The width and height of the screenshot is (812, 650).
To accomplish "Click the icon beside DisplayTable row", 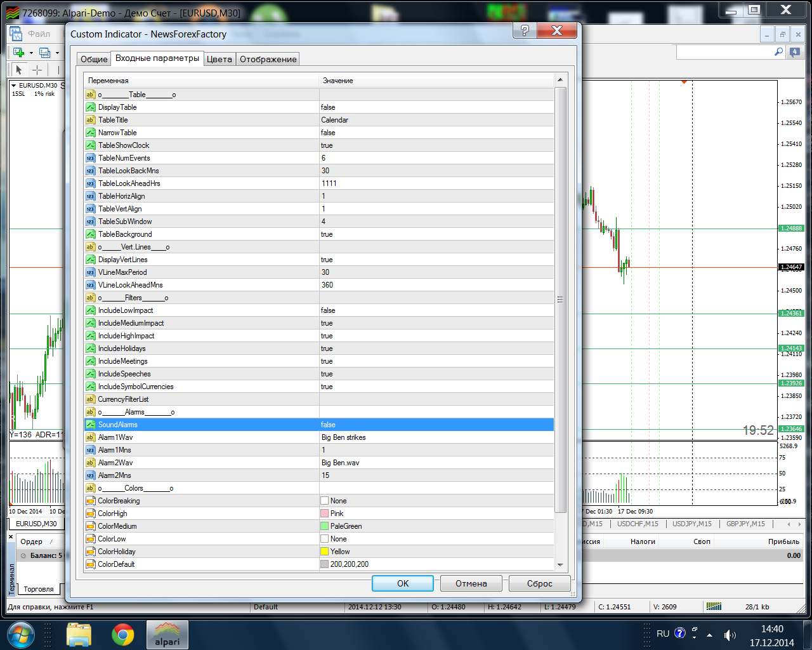I will 90,107.
